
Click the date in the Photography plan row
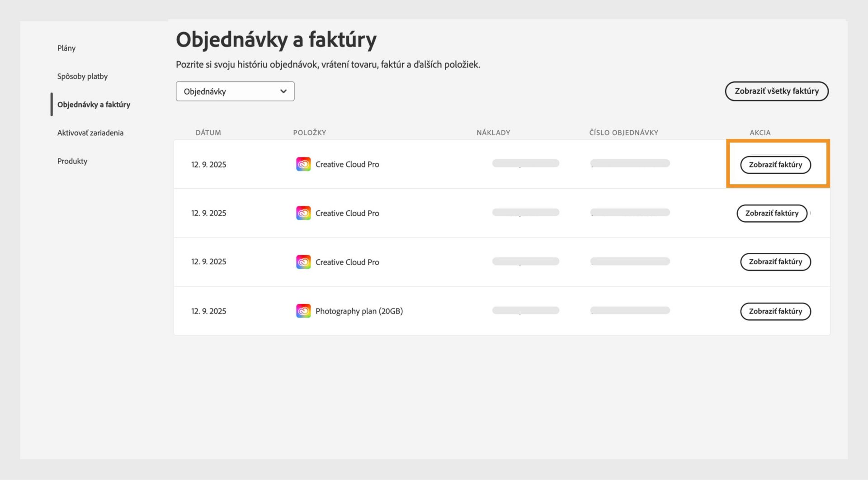tap(208, 311)
